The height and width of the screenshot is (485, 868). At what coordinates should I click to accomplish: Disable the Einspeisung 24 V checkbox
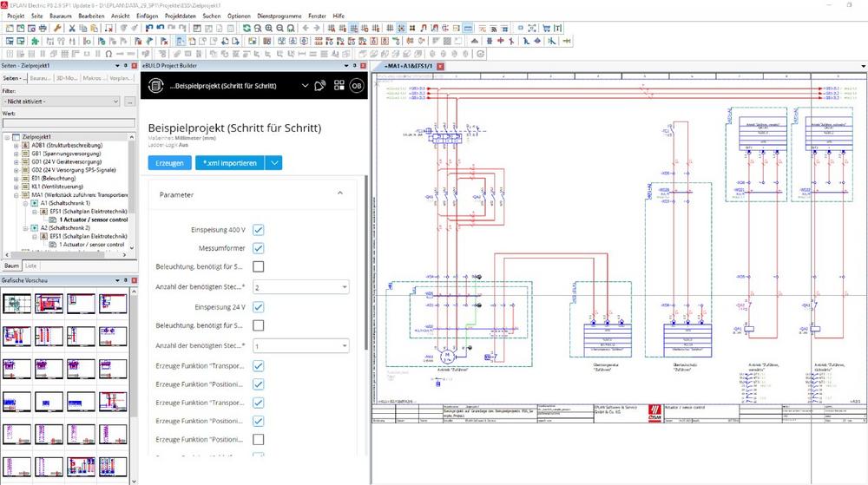pyautogui.click(x=258, y=306)
